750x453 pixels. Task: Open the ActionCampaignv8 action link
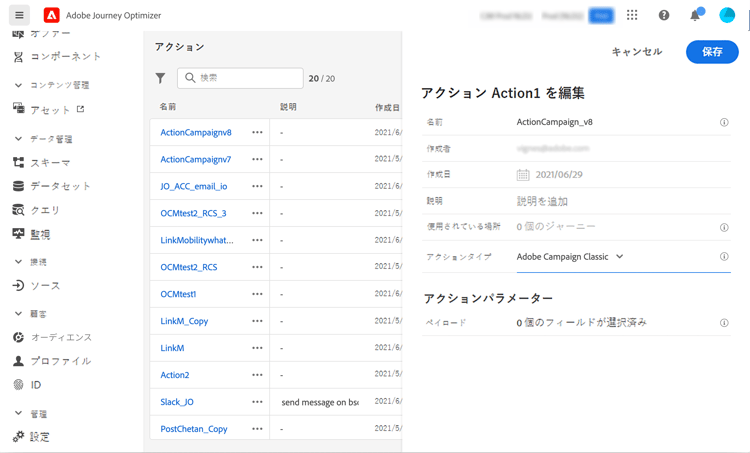[x=196, y=133]
